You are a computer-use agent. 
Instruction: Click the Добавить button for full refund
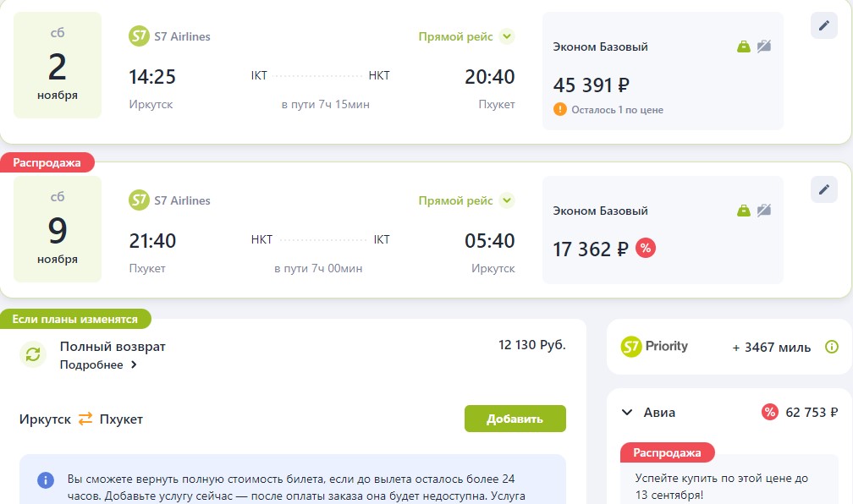click(x=515, y=419)
